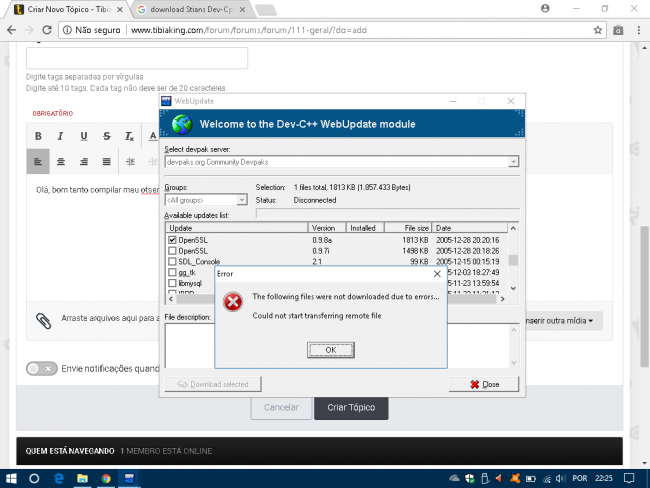The image size is (650, 488).
Task: Switch to Criar Novo Tópico tab
Action: coord(68,9)
